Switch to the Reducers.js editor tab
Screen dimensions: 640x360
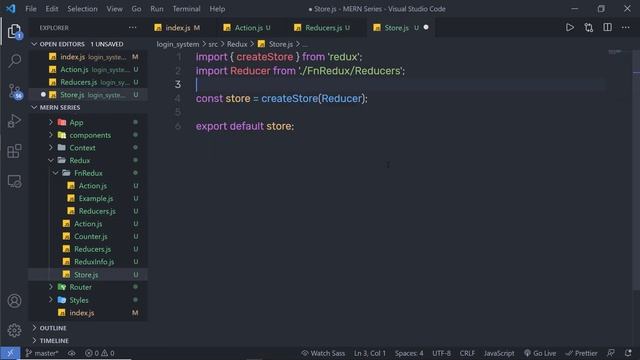tap(323, 27)
